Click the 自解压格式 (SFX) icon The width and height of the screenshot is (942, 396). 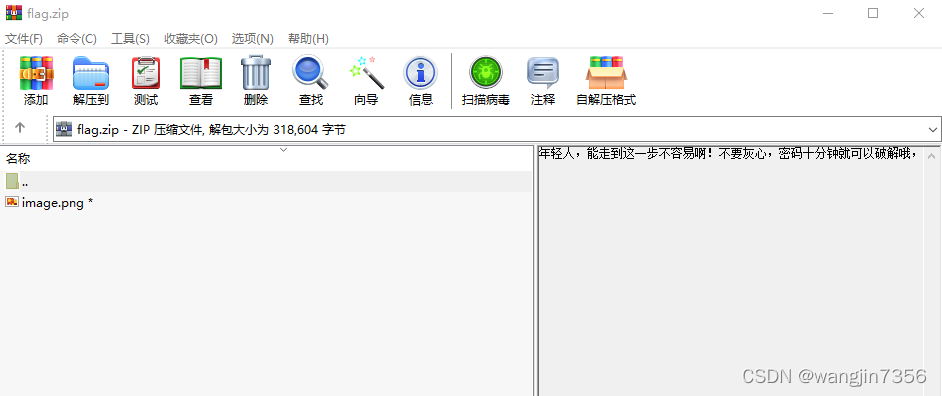[x=606, y=73]
